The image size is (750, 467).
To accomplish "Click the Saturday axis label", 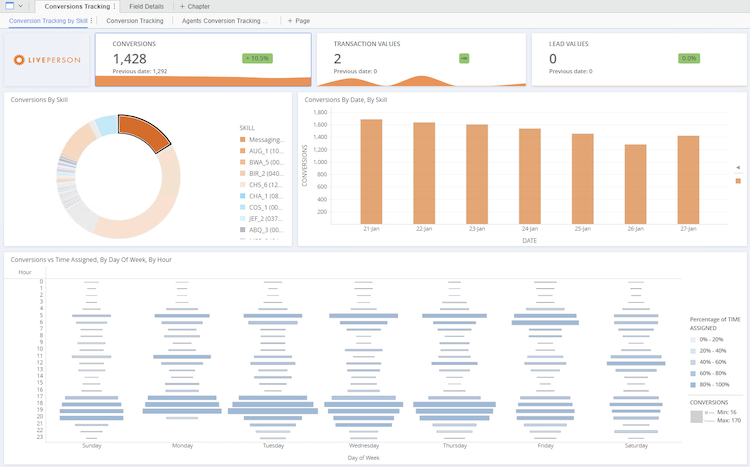I will [x=636, y=445].
